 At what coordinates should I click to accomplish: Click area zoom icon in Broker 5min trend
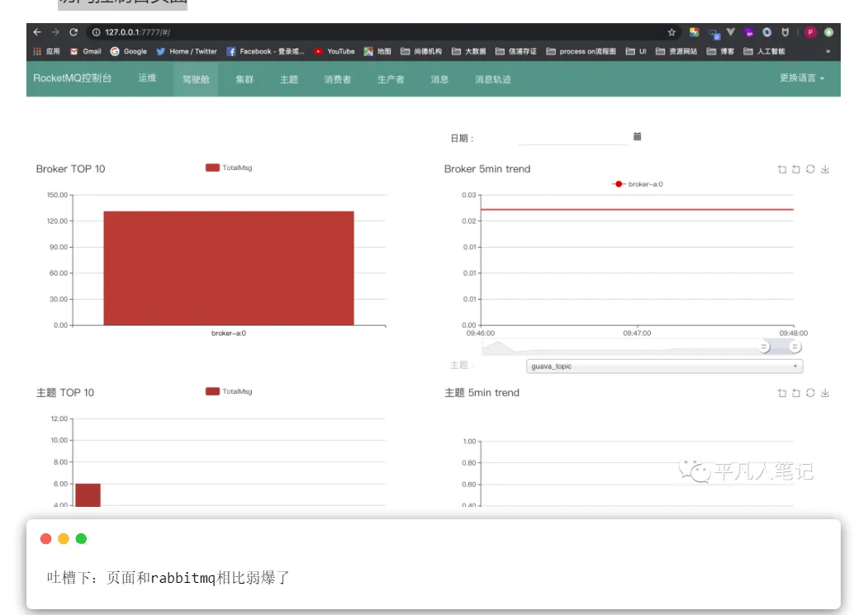781,169
